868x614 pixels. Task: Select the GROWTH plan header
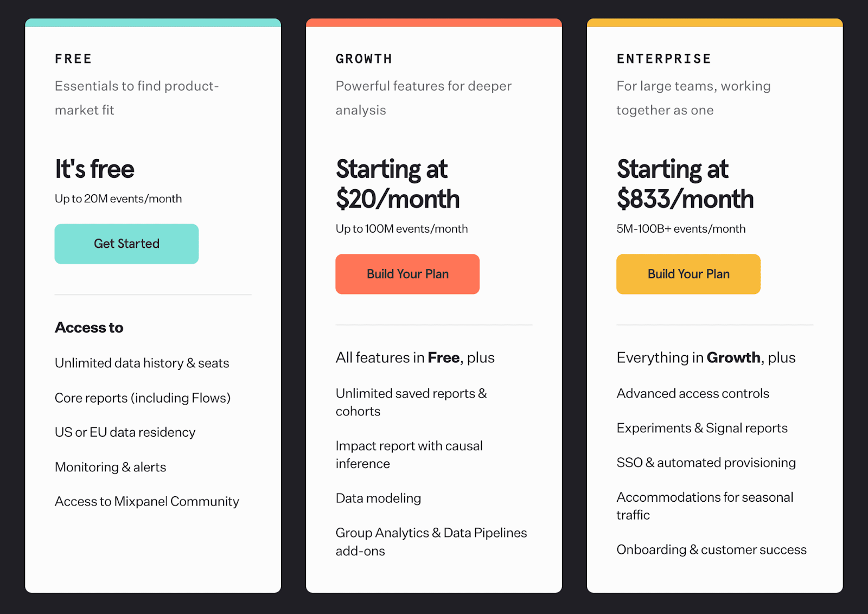(x=363, y=59)
